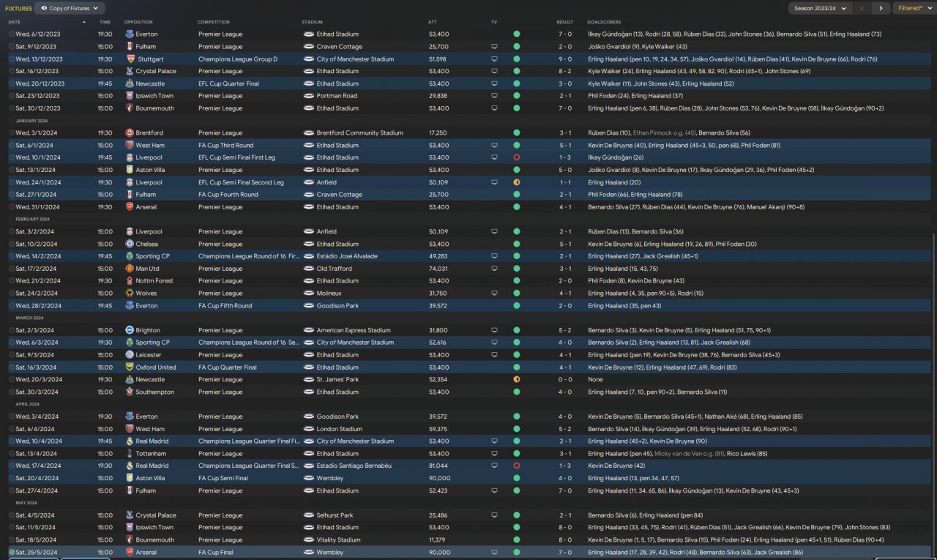The width and height of the screenshot is (937, 560).
Task: Select the checkmark for Sat, 9/12/2023 fixture
Action: click(x=12, y=47)
